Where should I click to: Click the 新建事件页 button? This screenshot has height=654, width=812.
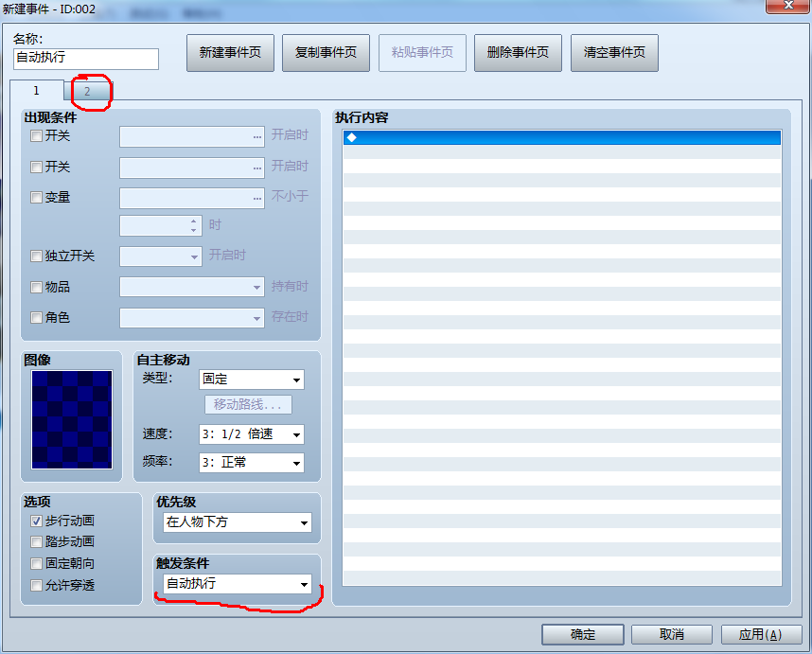231,53
